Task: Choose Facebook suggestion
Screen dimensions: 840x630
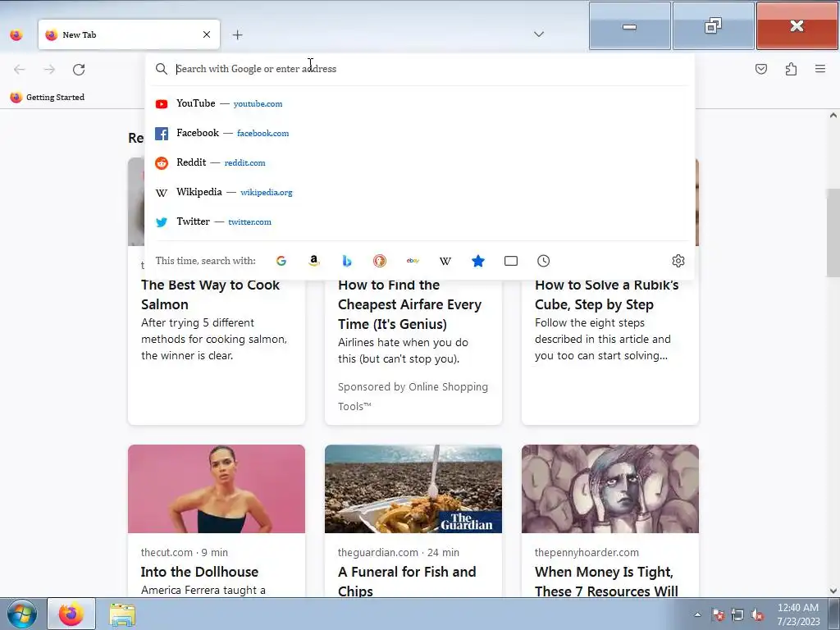Action: [419, 133]
